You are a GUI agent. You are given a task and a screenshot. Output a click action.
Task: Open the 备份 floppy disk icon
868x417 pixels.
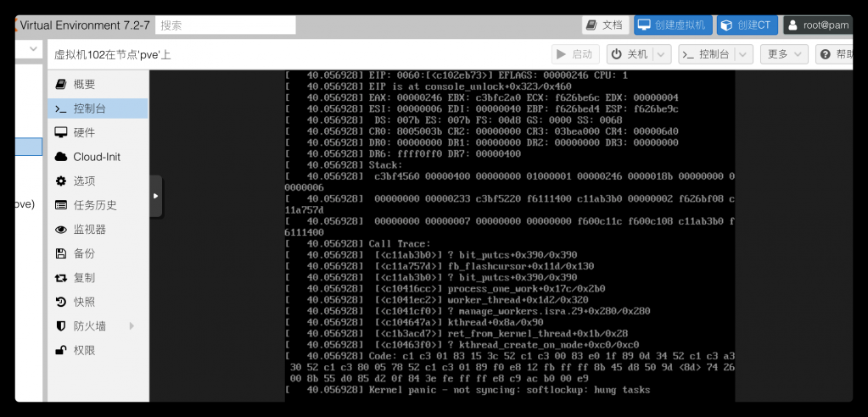coord(60,253)
